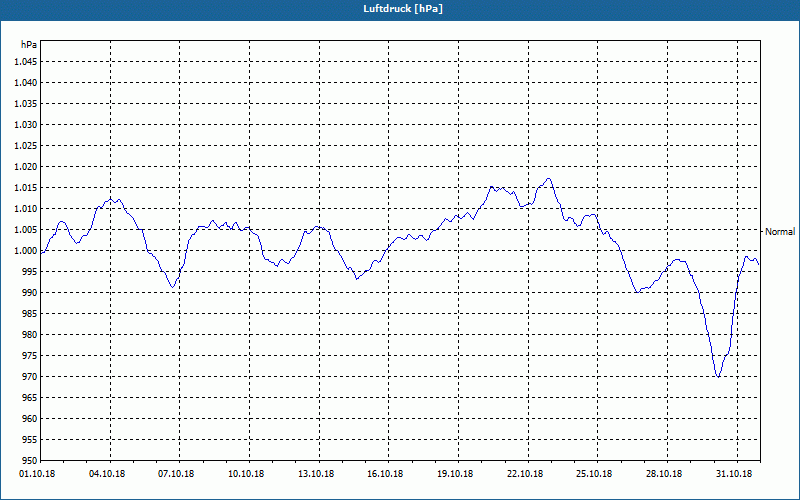Click the 31.10.18 date label
This screenshot has width=800, height=500.
(x=734, y=474)
